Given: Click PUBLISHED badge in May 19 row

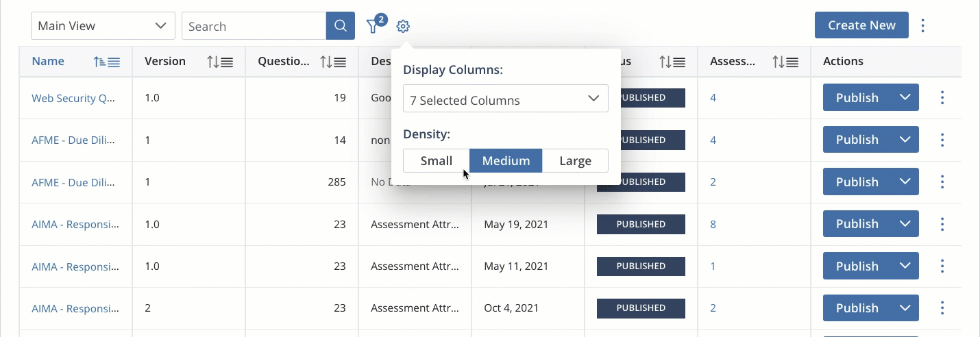Looking at the screenshot, I should click(641, 224).
